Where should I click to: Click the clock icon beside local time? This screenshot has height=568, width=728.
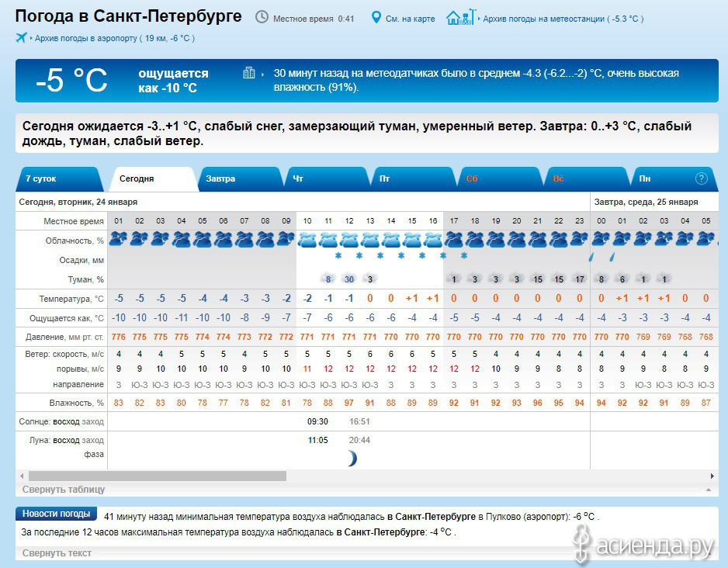coord(262,18)
